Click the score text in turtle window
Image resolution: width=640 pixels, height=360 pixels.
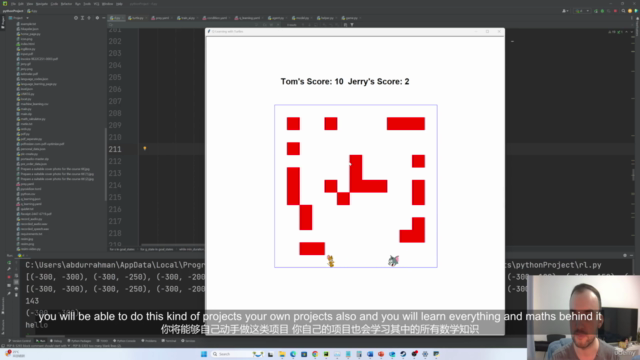point(345,82)
